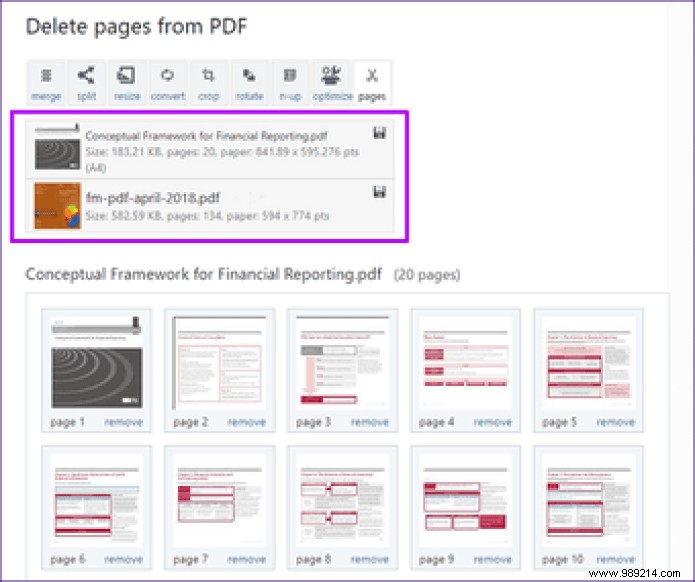The height and width of the screenshot is (582, 695).
Task: Open the n-up tool
Action: (x=290, y=83)
